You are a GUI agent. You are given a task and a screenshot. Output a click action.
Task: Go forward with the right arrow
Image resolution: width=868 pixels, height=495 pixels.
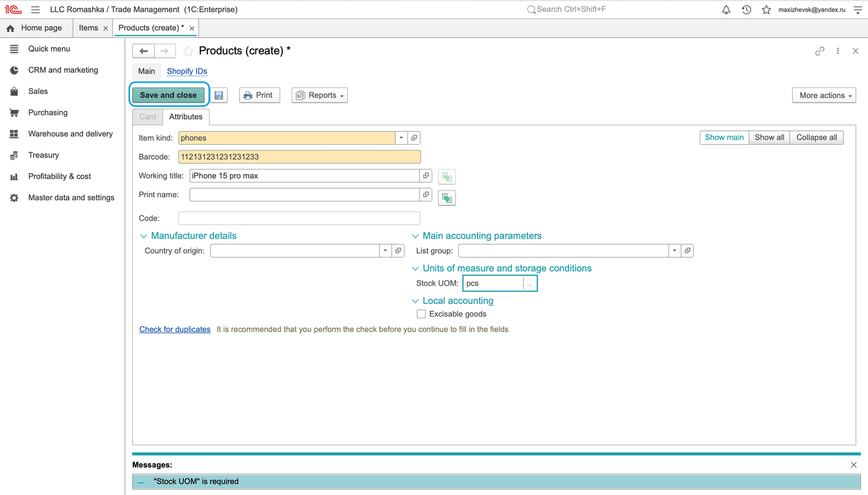click(x=165, y=51)
